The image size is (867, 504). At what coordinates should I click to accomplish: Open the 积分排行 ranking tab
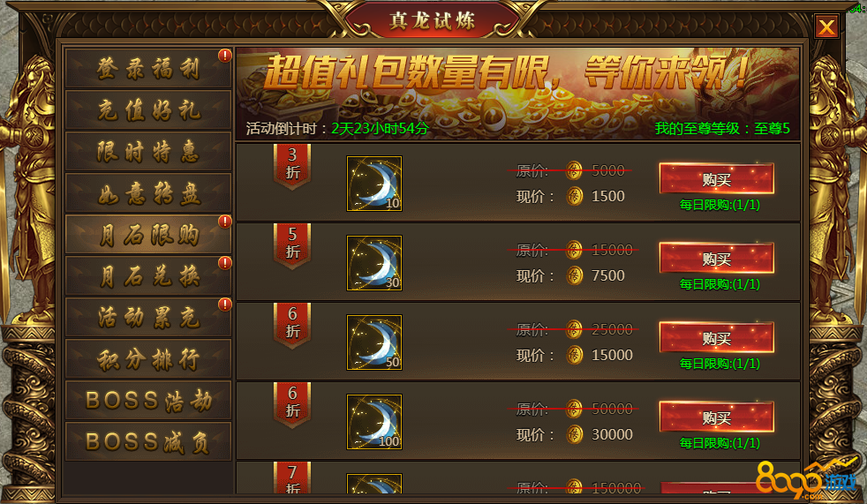pos(148,359)
